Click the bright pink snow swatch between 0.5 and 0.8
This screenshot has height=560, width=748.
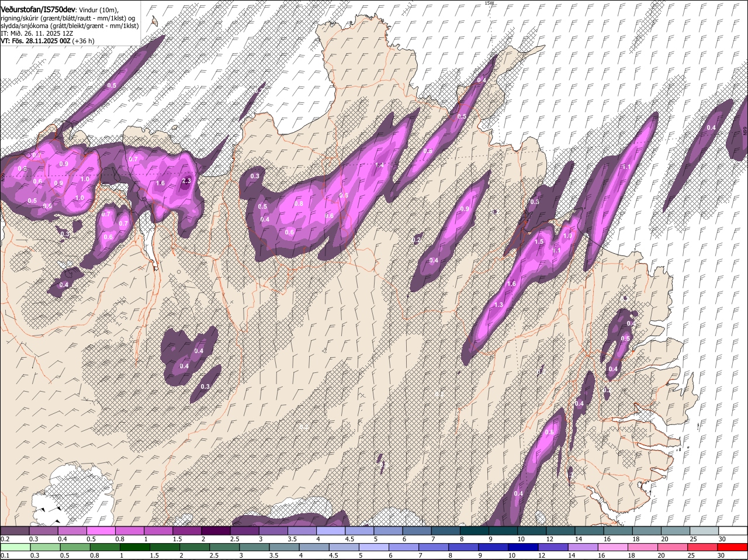click(101, 531)
